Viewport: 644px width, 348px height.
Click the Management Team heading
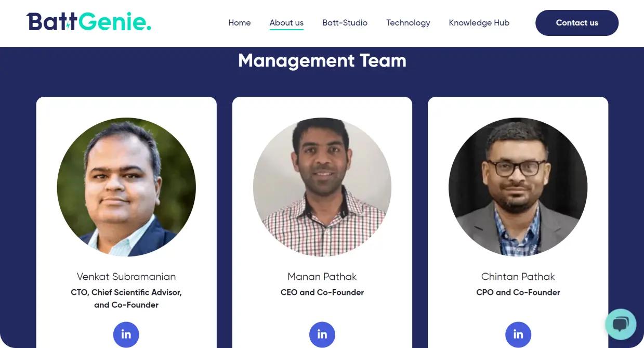(x=322, y=61)
